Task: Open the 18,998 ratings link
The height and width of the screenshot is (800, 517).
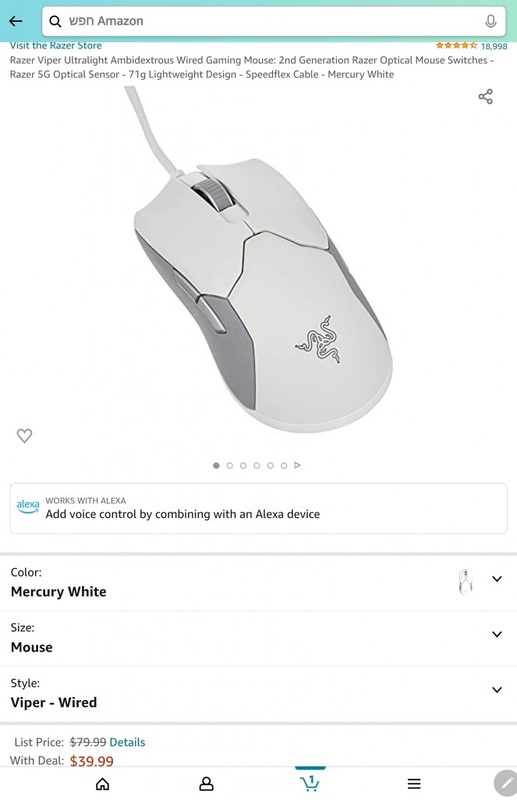Action: click(x=494, y=46)
